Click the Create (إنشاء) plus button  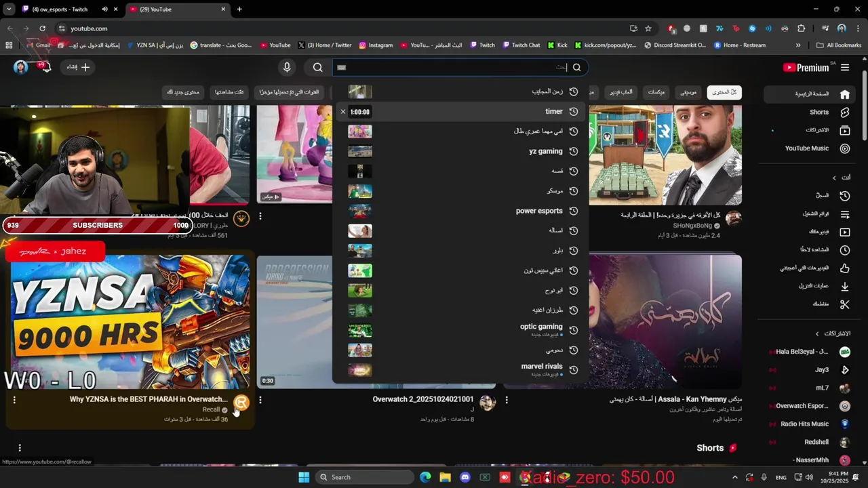click(78, 67)
